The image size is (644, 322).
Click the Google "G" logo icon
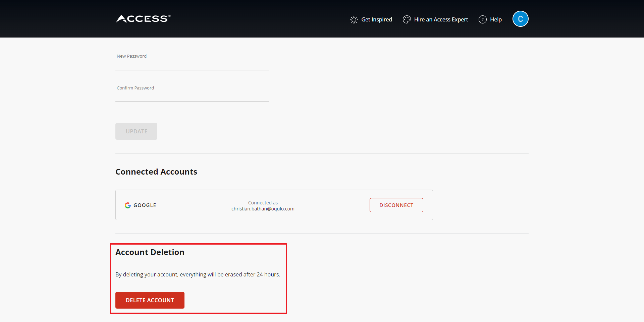pyautogui.click(x=128, y=205)
